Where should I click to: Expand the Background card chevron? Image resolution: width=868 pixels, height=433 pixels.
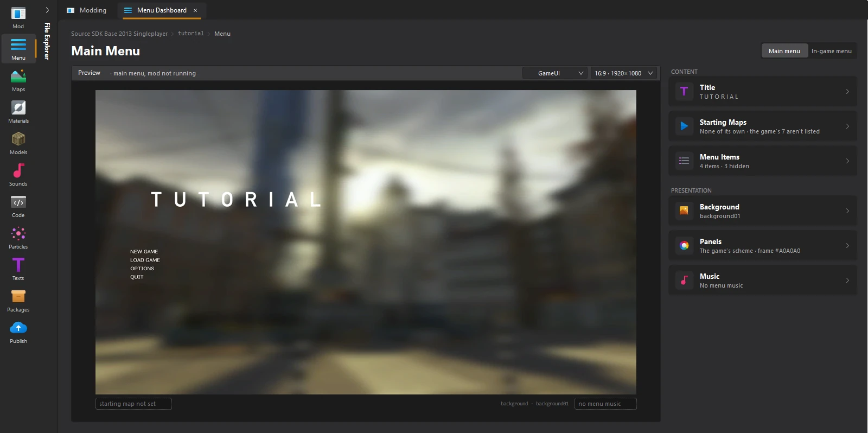pos(847,211)
